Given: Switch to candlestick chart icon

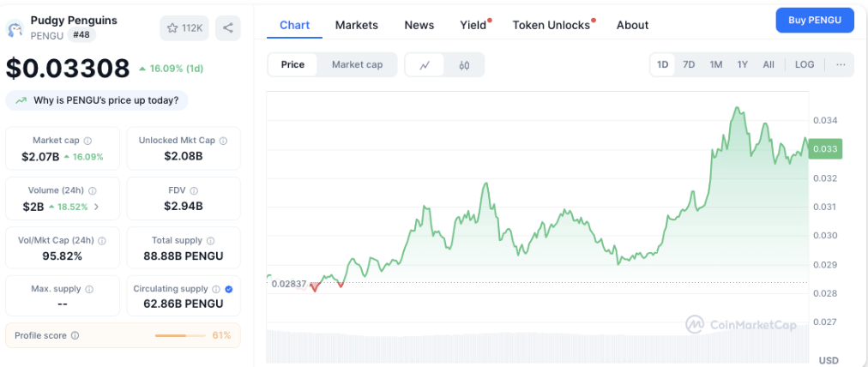Looking at the screenshot, I should pos(464,64).
